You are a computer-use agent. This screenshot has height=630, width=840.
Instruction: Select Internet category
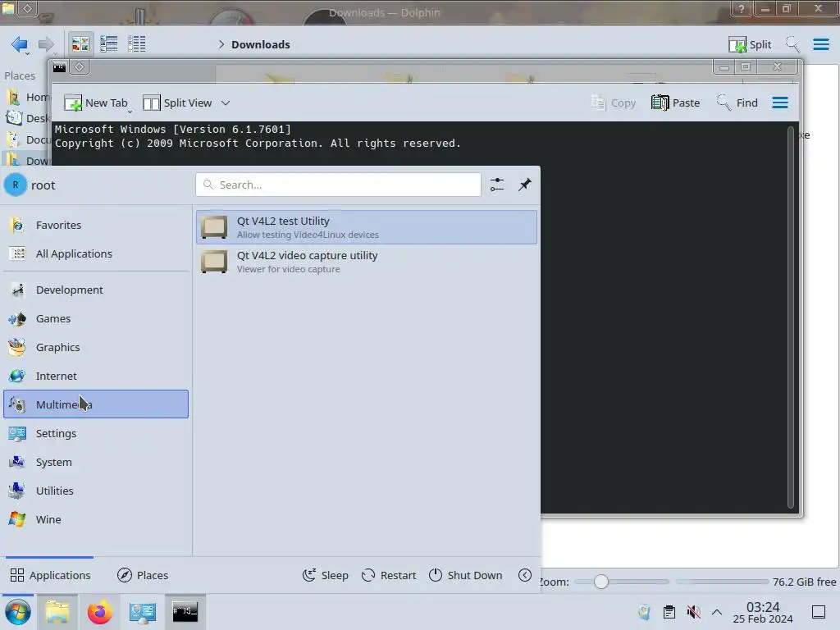(96, 376)
